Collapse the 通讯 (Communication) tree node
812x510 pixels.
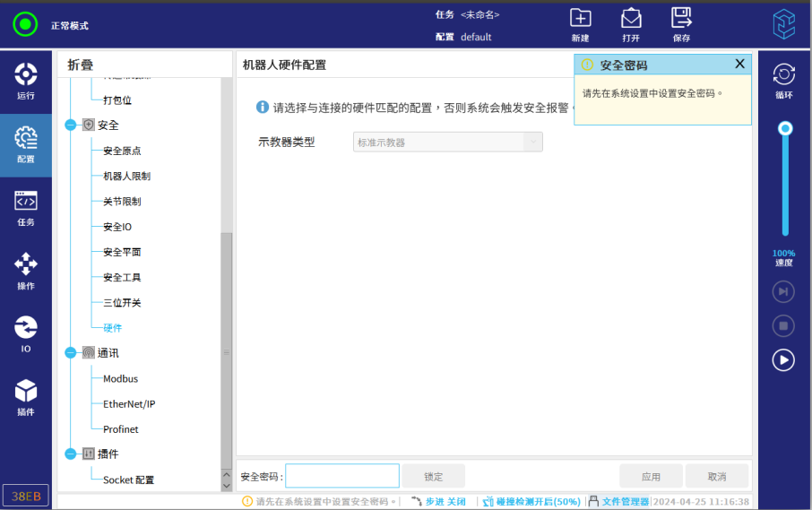pos(71,353)
